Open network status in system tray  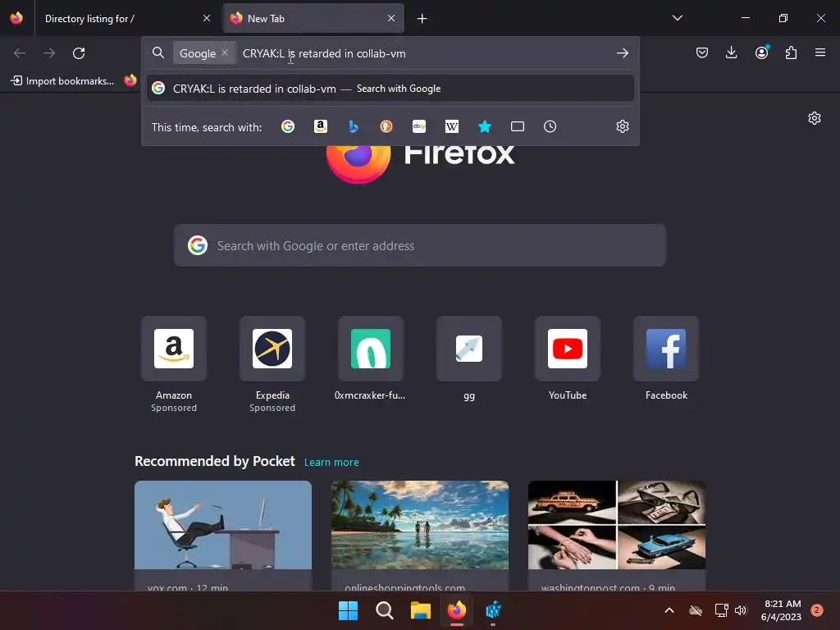pyautogui.click(x=721, y=610)
